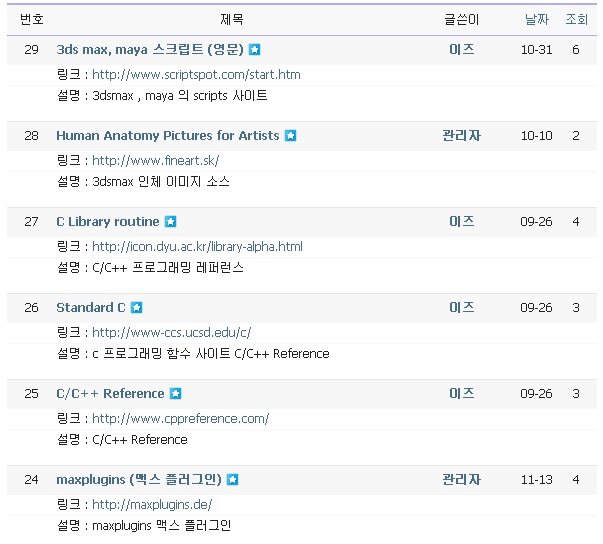Image resolution: width=603 pixels, height=544 pixels.
Task: Click star icon next to Human Anatomy Pictures
Action: point(290,136)
